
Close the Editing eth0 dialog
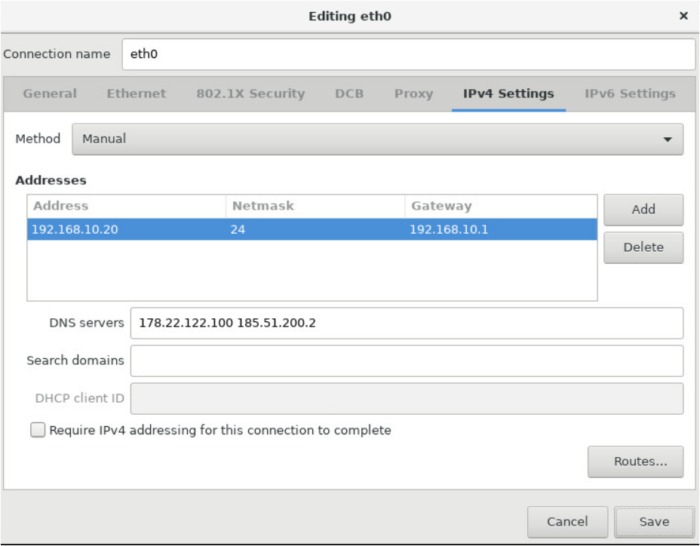(x=683, y=16)
